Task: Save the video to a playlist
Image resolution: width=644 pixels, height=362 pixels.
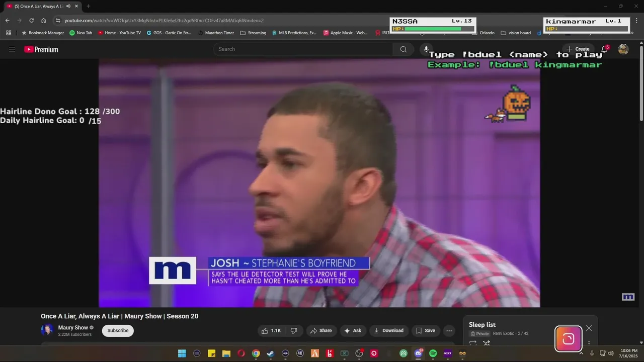Action: coord(426,330)
